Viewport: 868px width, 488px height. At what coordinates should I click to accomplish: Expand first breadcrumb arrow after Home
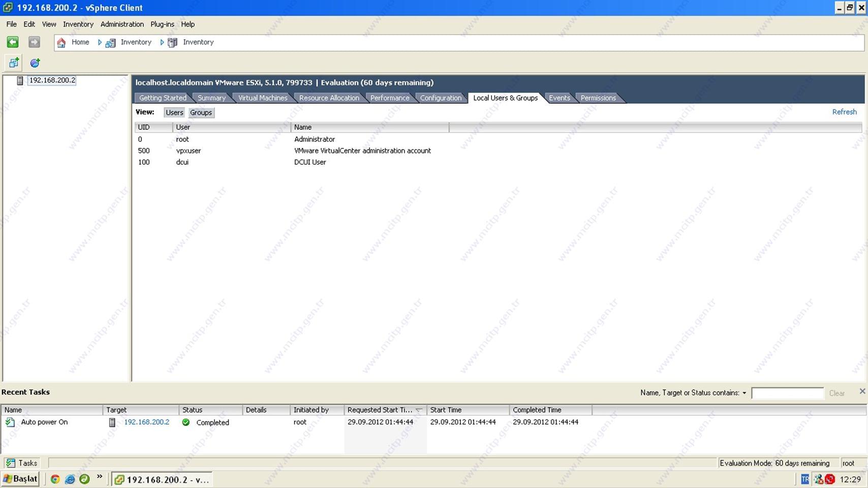[100, 43]
